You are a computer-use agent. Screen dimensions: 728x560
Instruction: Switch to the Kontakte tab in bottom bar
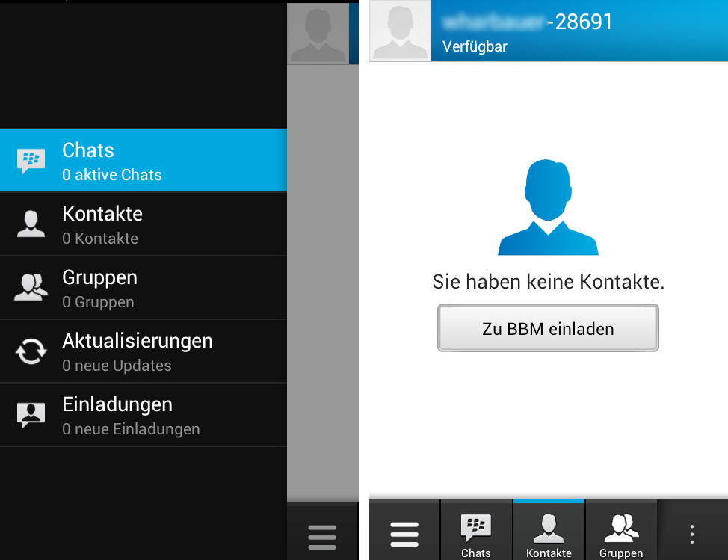click(x=549, y=535)
